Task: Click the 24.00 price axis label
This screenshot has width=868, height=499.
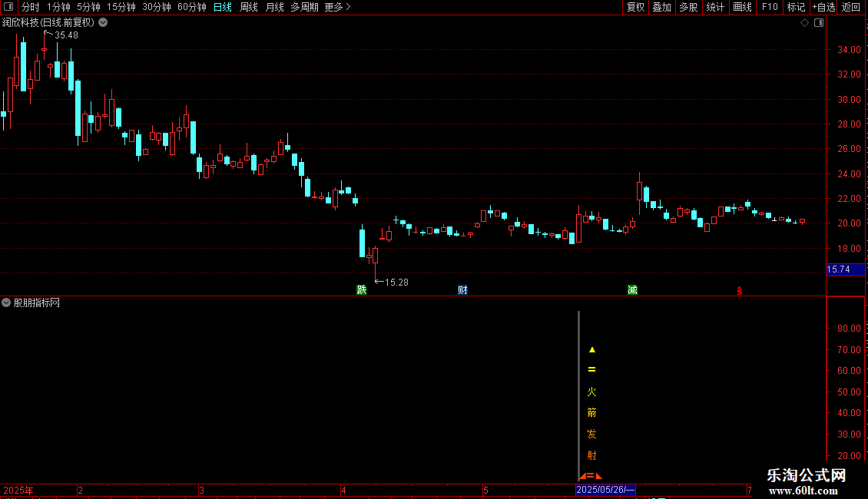Action: pos(849,174)
